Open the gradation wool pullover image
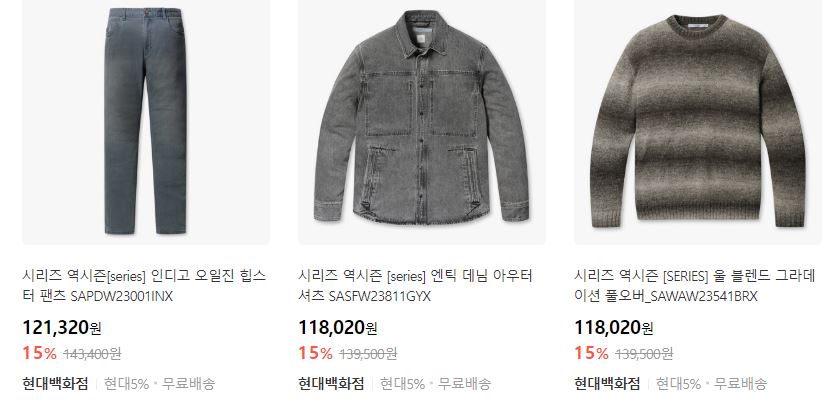This screenshot has width=827, height=410. coord(698,122)
